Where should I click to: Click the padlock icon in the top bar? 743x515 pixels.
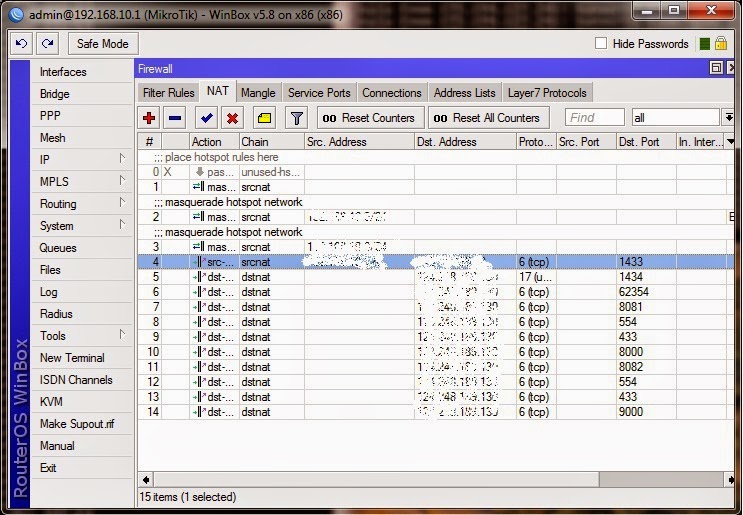(x=721, y=44)
